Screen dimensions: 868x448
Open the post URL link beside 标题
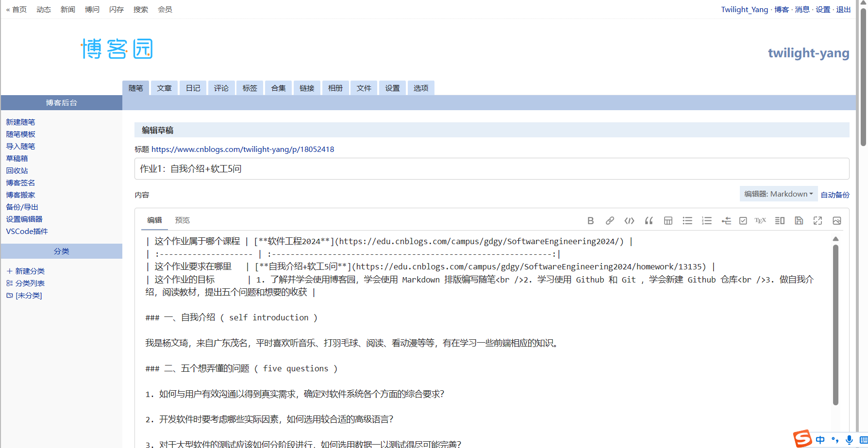click(x=243, y=149)
